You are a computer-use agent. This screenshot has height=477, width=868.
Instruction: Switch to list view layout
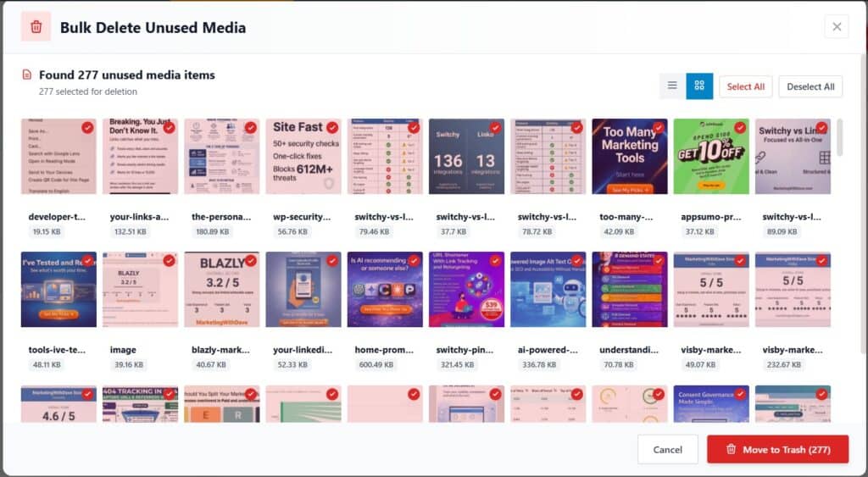coord(672,86)
